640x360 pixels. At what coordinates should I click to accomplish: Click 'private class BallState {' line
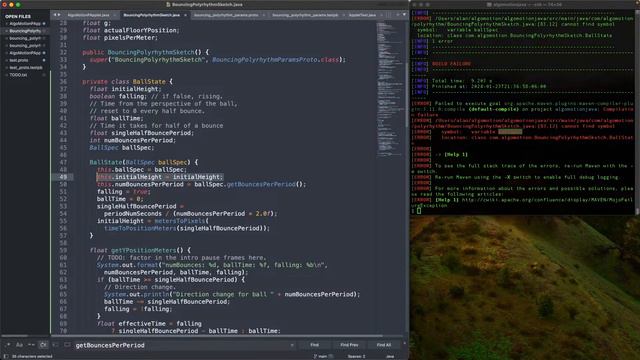(127, 82)
